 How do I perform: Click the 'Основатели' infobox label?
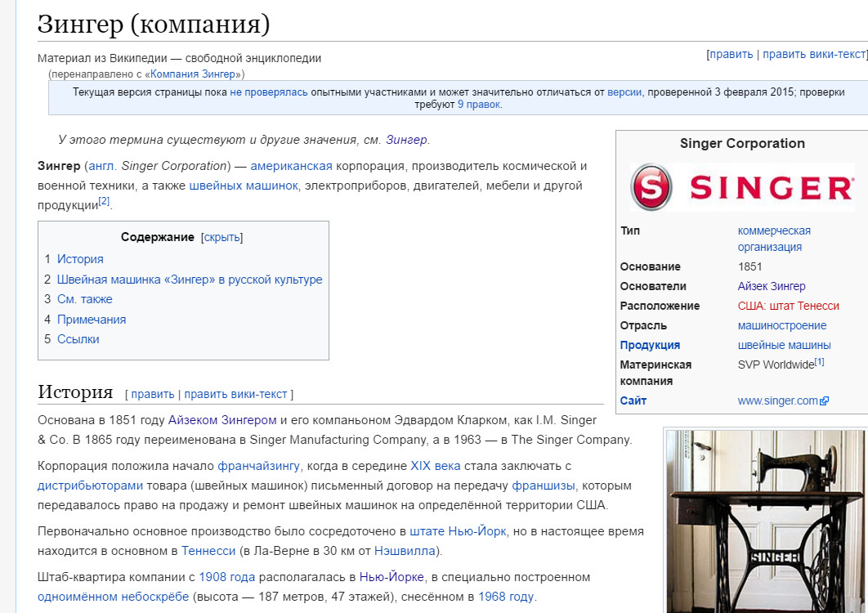pyautogui.click(x=653, y=286)
